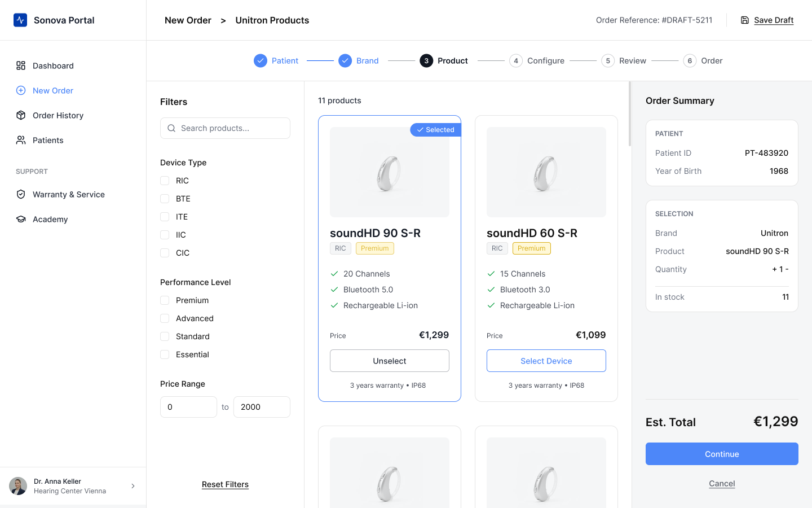Click the step 6 Order circle
812x508 pixels.
pos(690,60)
